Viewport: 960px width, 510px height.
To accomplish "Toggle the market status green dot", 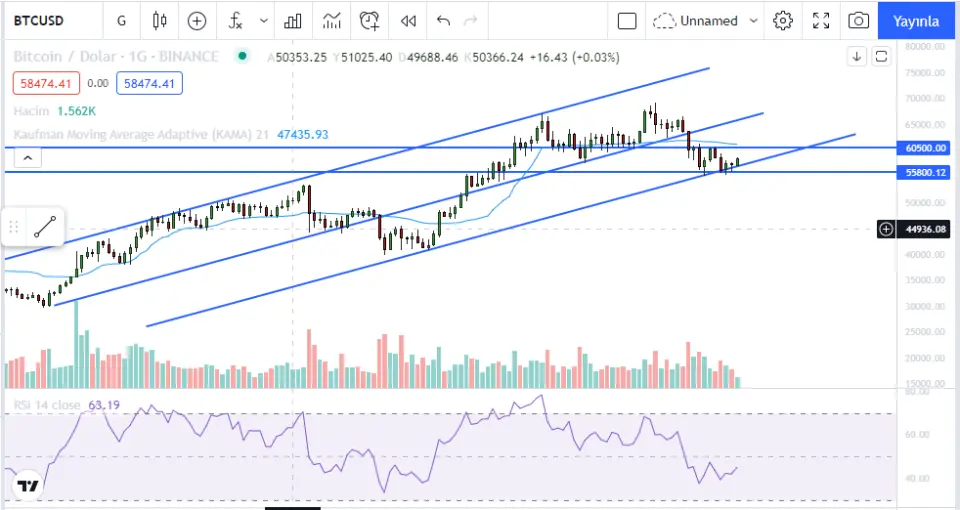I will pyautogui.click(x=241, y=56).
